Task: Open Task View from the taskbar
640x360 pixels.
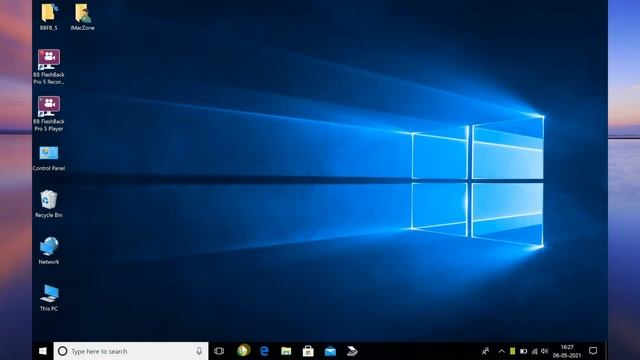Action: coord(219,351)
